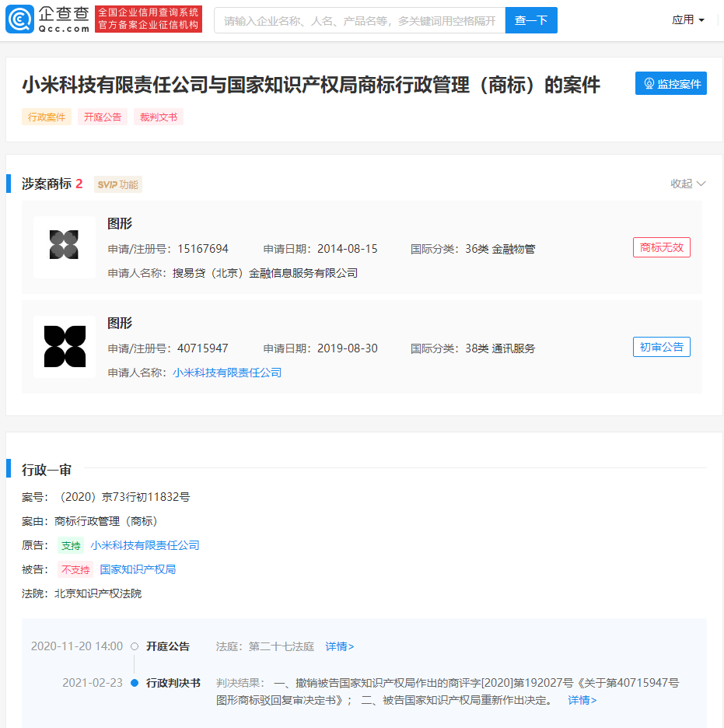Click application date 2019-08-30
724x728 pixels.
click(348, 348)
